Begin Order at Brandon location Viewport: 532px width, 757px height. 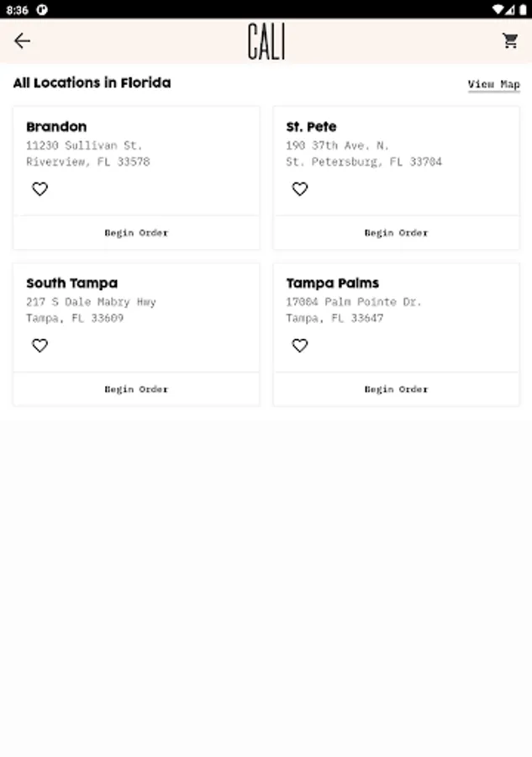point(136,233)
